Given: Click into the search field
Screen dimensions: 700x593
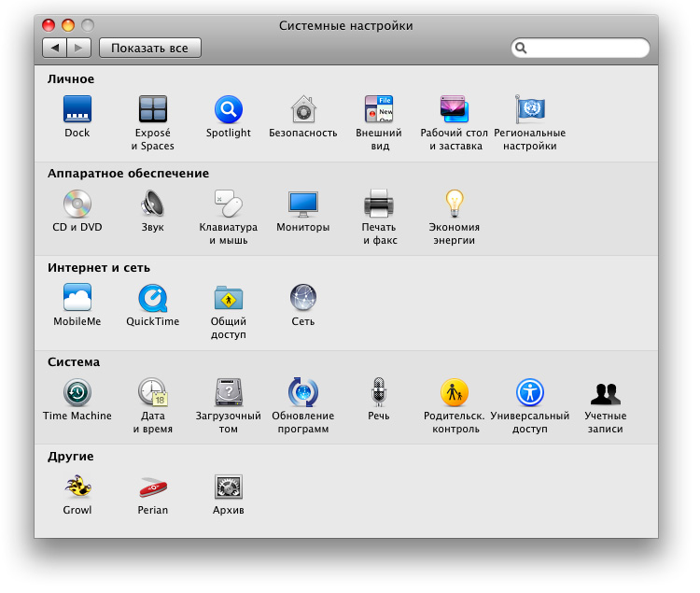Looking at the screenshot, I should 581,48.
